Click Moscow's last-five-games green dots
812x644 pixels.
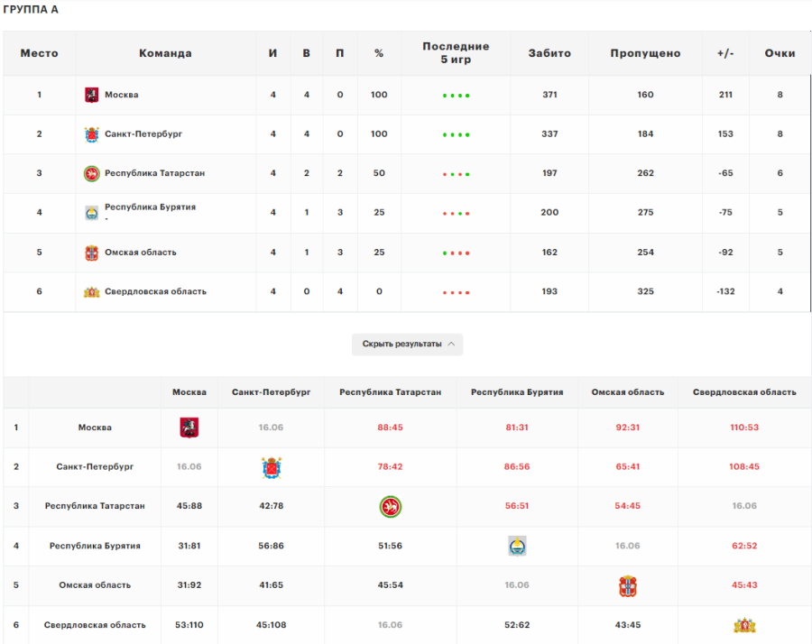pos(456,96)
